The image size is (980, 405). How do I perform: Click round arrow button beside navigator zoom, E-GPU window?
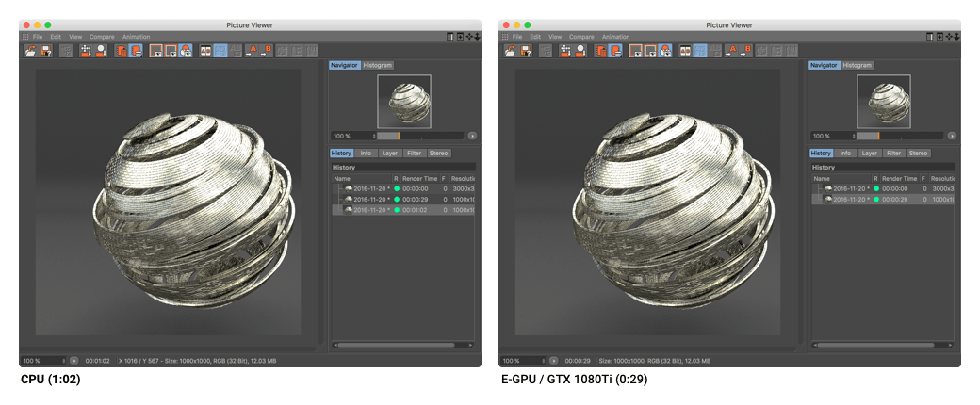952,136
